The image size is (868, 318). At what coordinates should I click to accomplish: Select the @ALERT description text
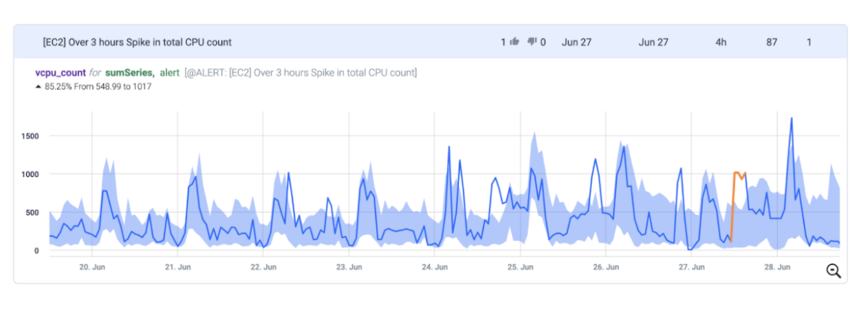[x=301, y=72]
